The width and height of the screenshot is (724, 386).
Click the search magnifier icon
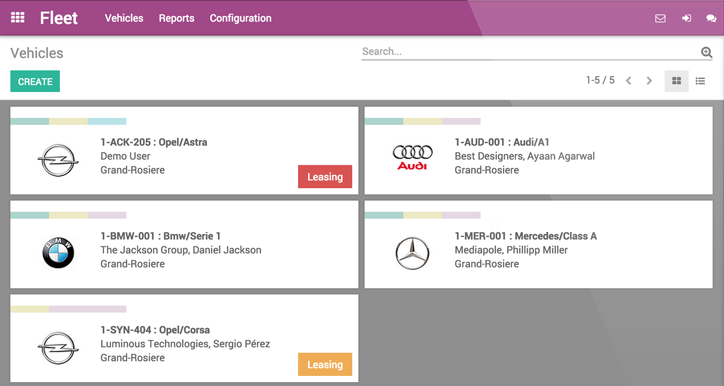click(706, 52)
